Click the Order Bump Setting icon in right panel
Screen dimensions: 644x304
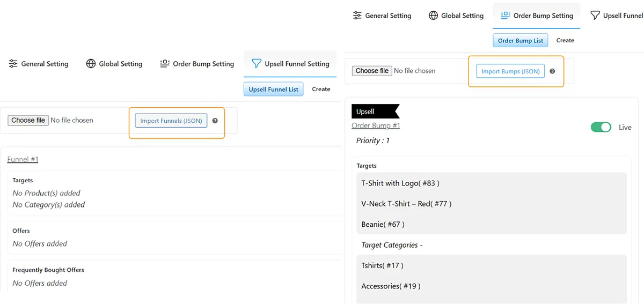[x=505, y=16]
